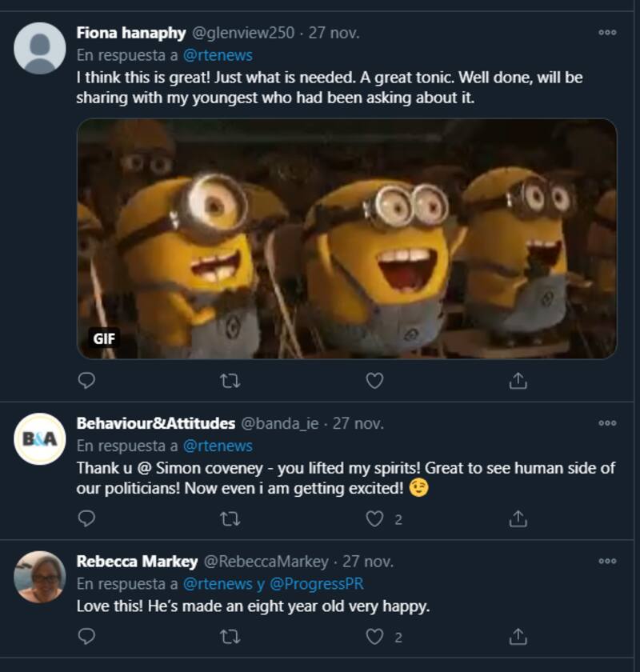Screen dimensions: 640x672
Task: Open Behaviour&Attitudes B&A profile avatar
Action: coord(40,438)
